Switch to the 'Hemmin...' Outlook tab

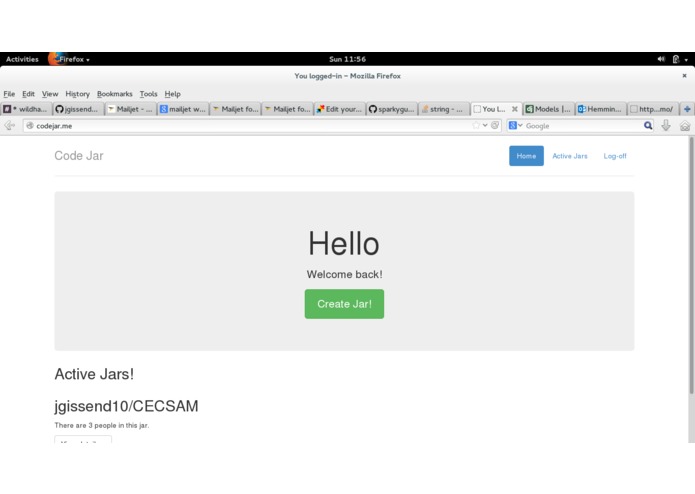[601, 109]
